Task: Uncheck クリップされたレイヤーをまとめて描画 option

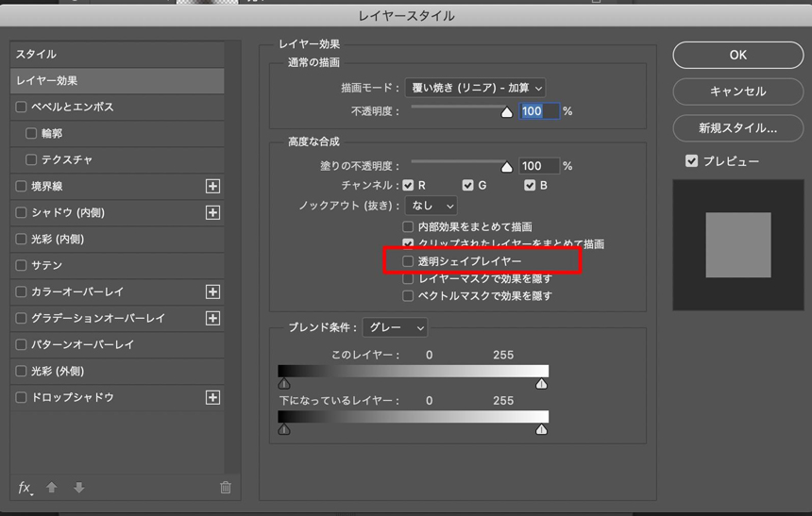Action: [408, 243]
